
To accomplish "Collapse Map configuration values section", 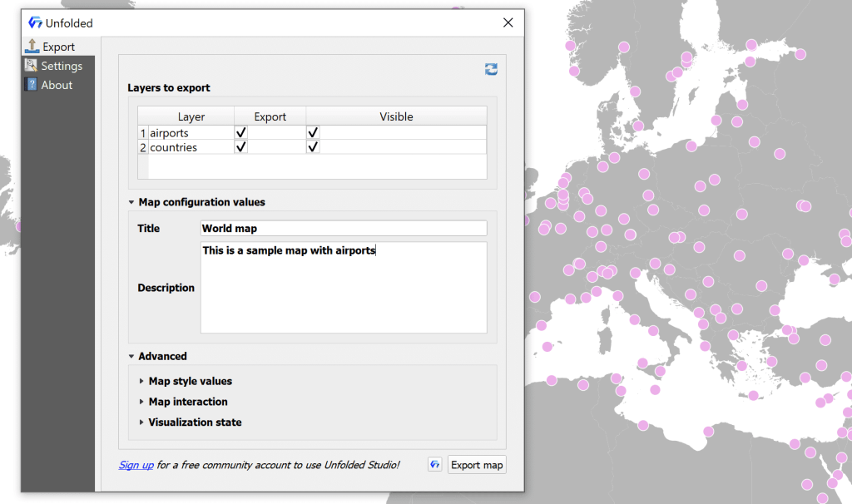I will click(x=131, y=202).
